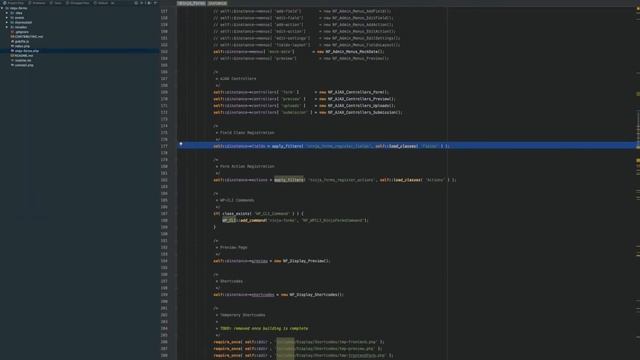Click line number 182 in gutter

[x=164, y=180]
